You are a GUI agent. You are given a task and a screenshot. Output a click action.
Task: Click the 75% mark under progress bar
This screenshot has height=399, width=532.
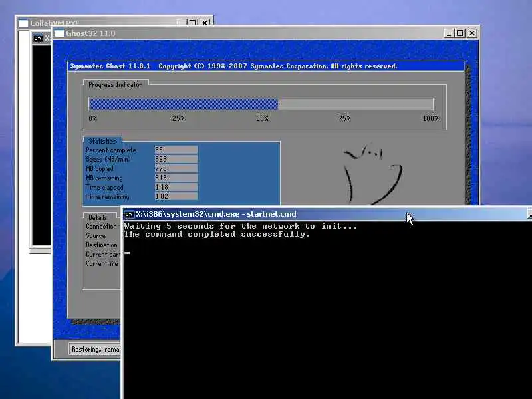click(x=344, y=118)
